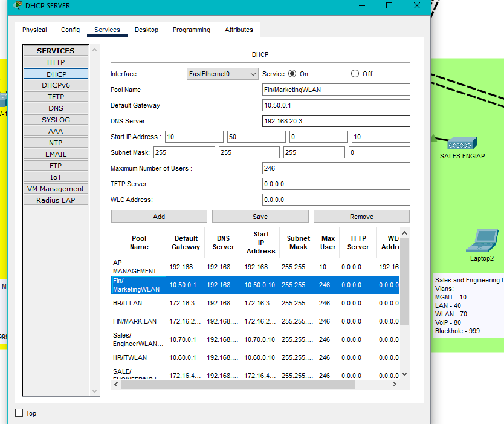Enable the Top checkbox

point(19,413)
